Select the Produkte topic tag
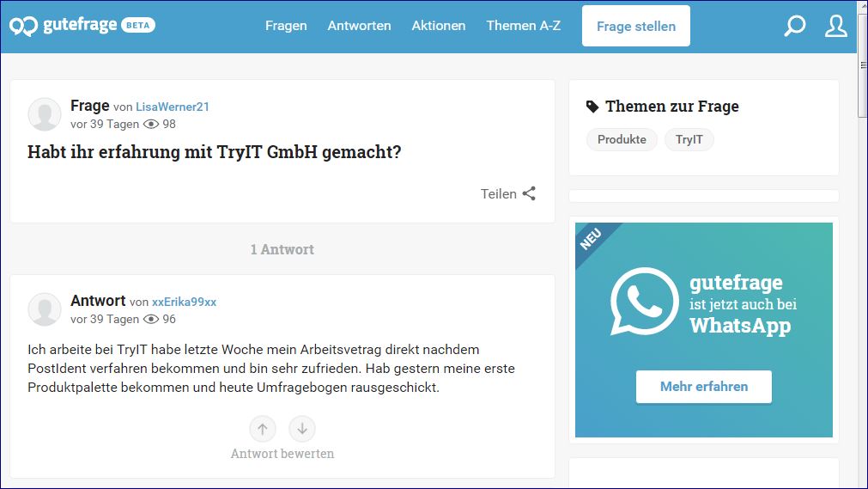This screenshot has height=489, width=868. [622, 139]
